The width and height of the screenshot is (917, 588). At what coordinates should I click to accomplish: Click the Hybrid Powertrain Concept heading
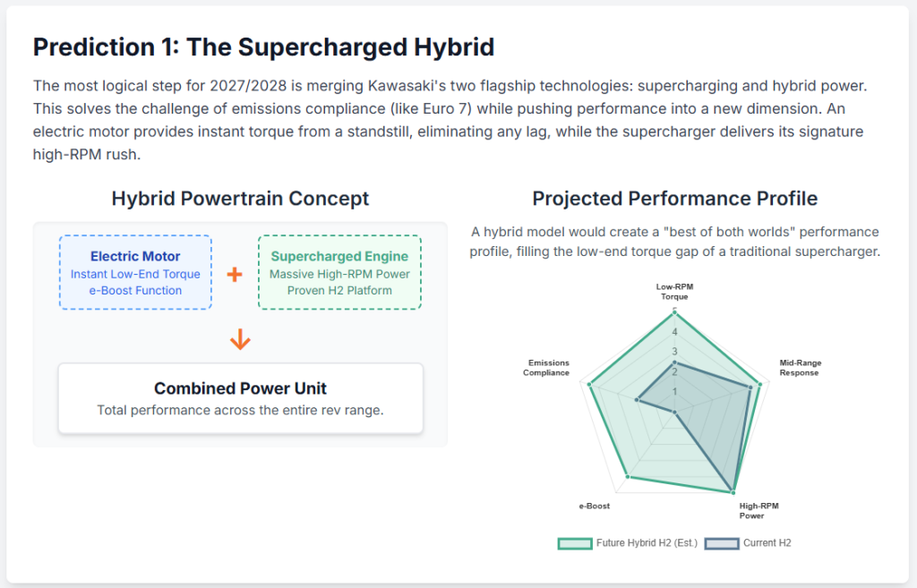click(240, 199)
